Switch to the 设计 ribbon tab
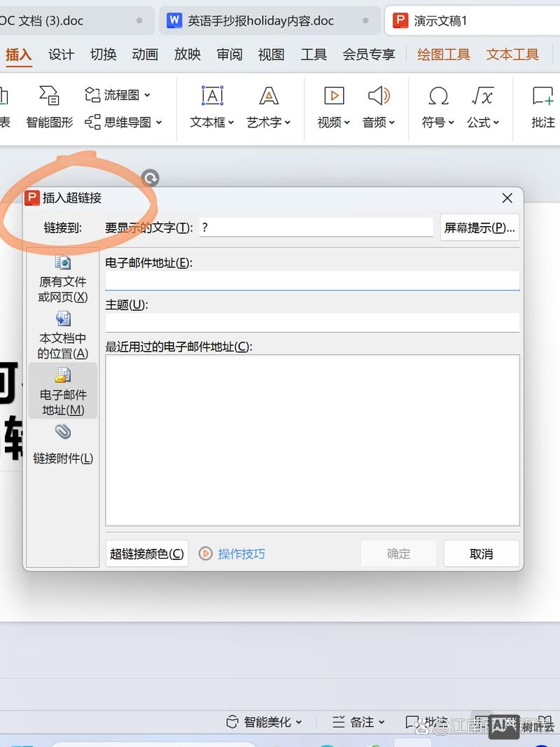 [61, 54]
